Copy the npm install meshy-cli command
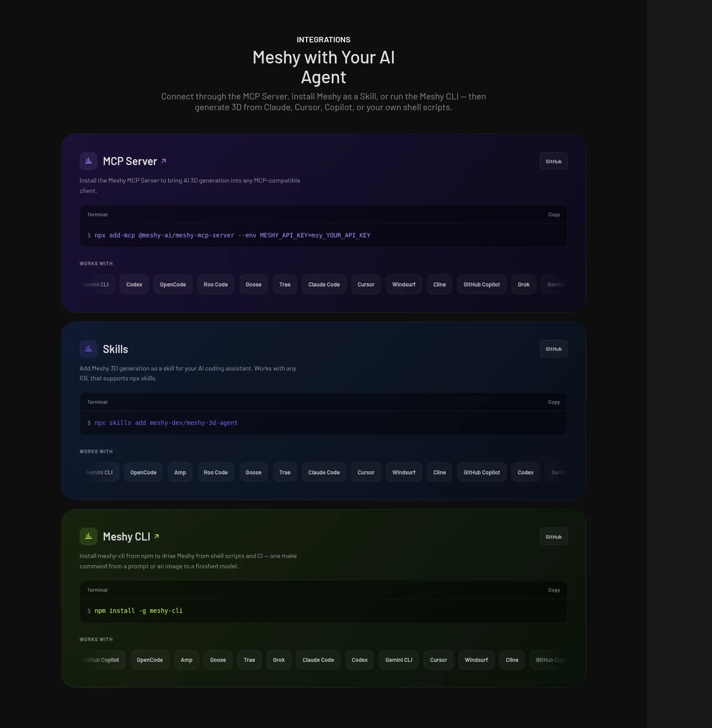Viewport: 712px width, 728px height. [x=554, y=590]
